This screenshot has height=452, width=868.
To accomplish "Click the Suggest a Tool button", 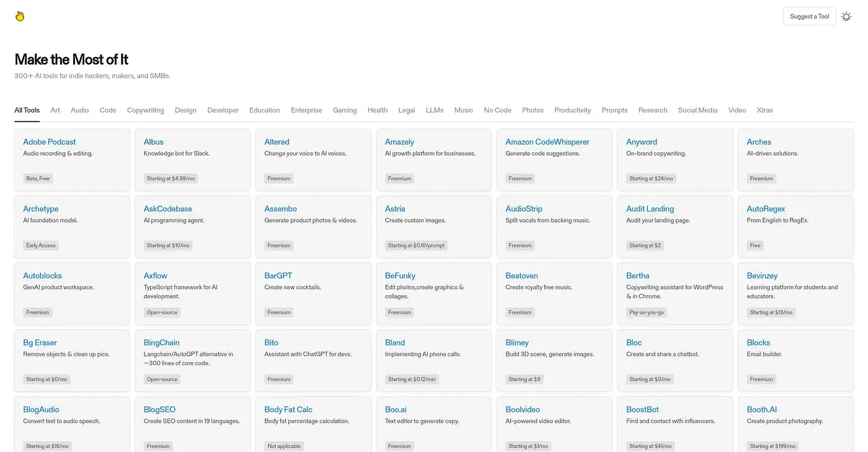I will coord(809,17).
